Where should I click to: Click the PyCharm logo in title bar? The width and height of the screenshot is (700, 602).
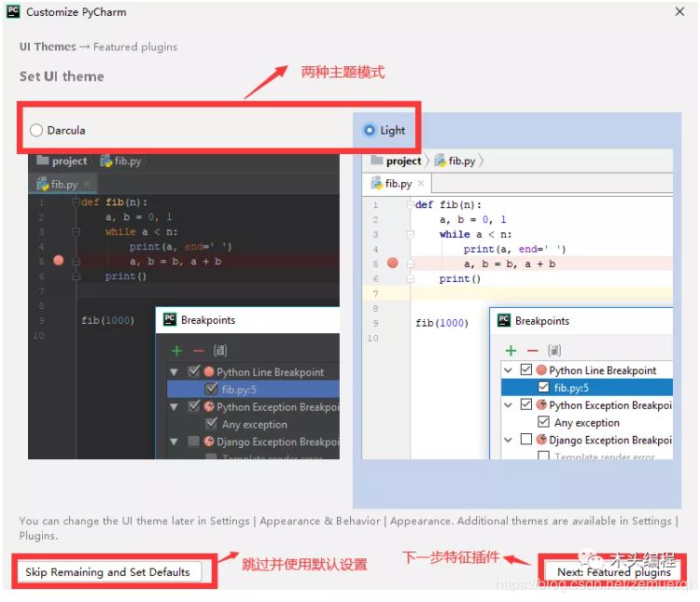[x=13, y=11]
